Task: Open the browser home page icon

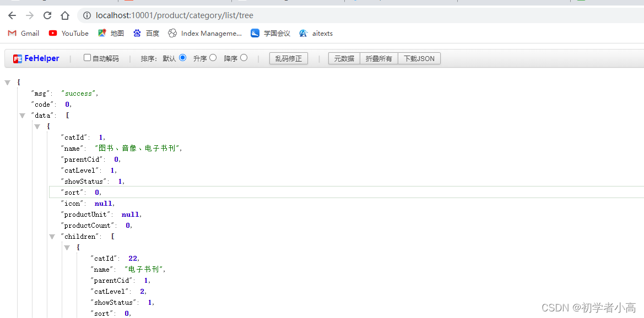Action: click(65, 15)
